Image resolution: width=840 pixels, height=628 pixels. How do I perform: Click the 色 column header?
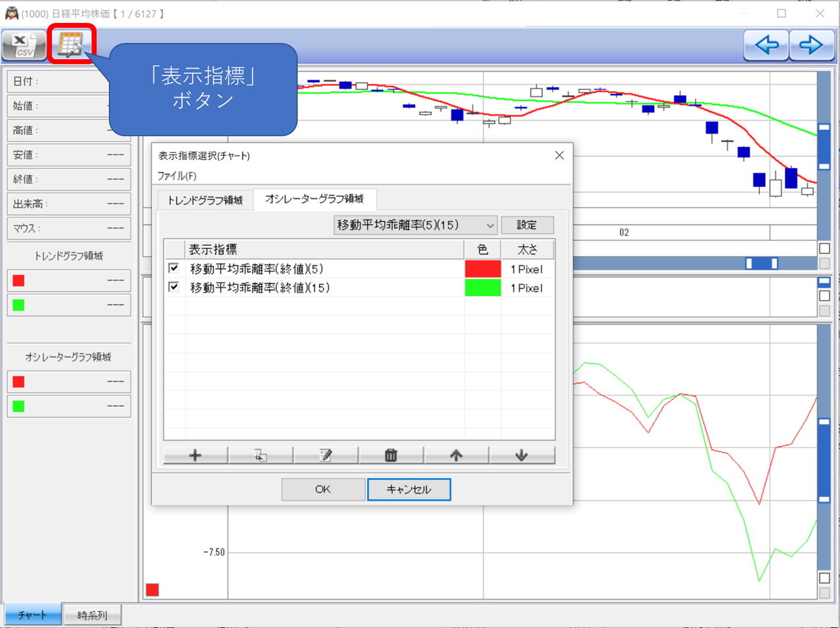tap(482, 249)
